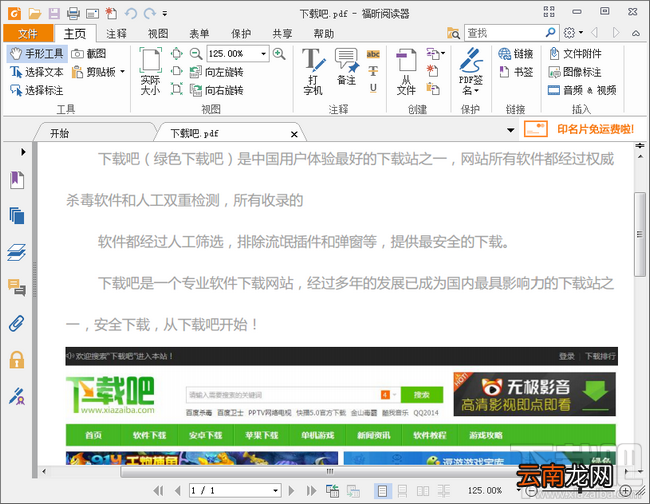650x504 pixels.
Task: Switch to the Comment tab (注释)
Action: (x=116, y=34)
